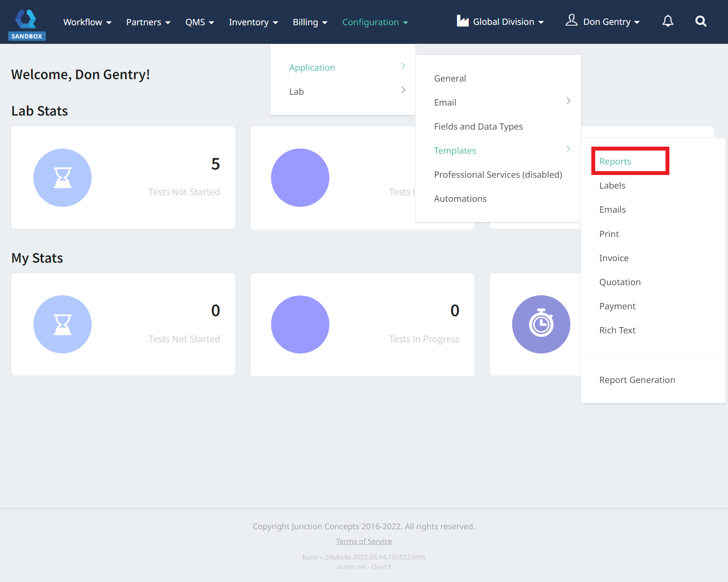Open the Terms of Service link
The image size is (728, 582).
pos(364,541)
